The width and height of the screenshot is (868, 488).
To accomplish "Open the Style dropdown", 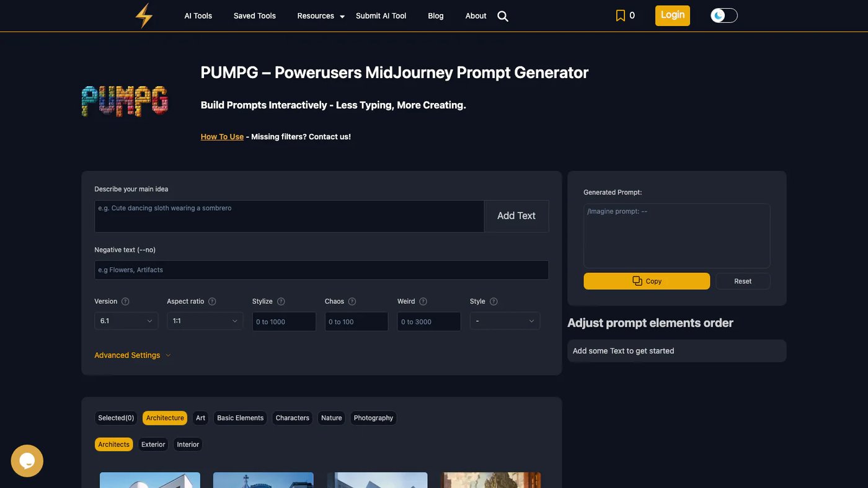I will coord(505,321).
